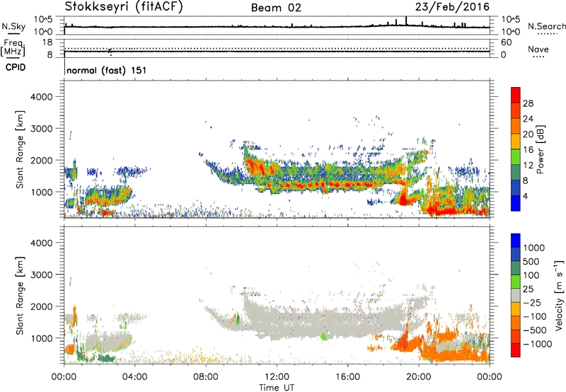Click the "-100" velocity colorbar label

tap(535, 316)
